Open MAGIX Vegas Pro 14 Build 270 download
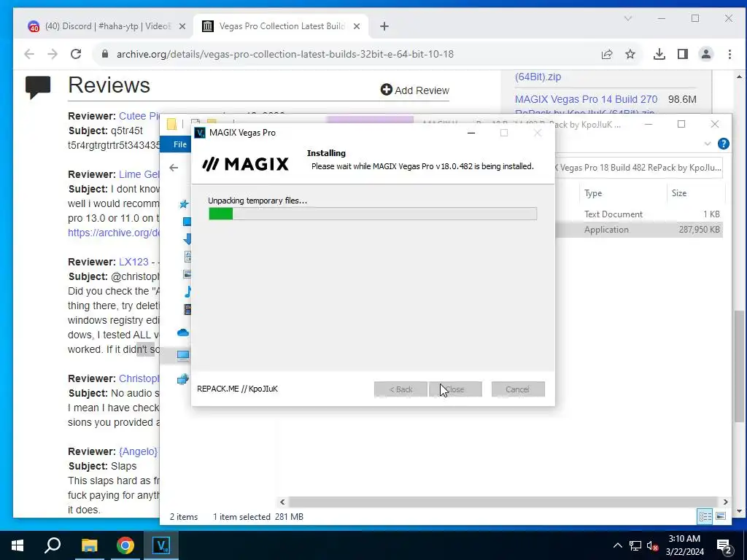Image resolution: width=747 pixels, height=560 pixels. 586,99
